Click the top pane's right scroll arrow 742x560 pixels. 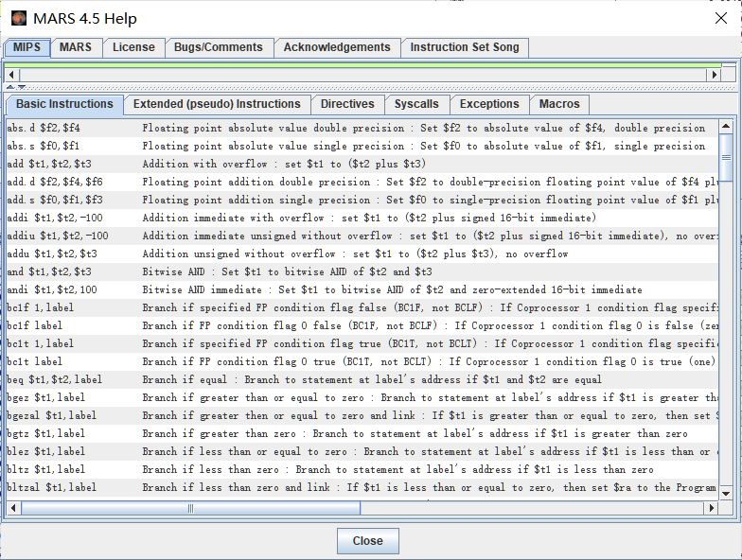coord(714,75)
